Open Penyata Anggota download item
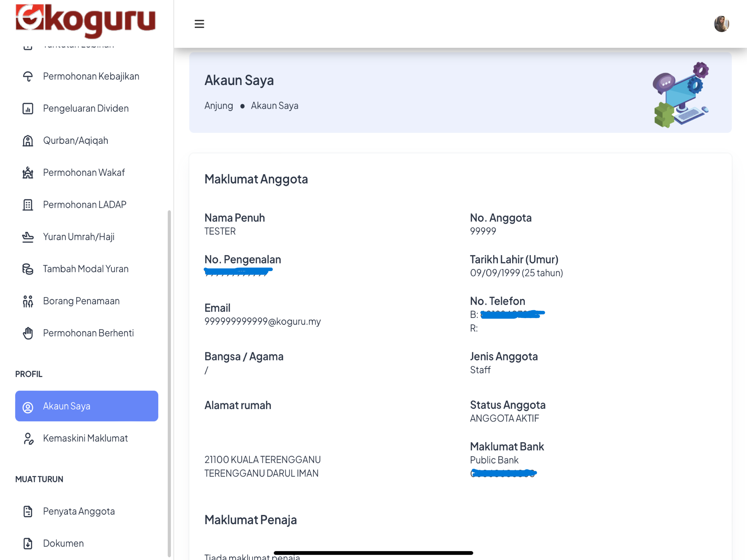This screenshot has height=560, width=747. 86,511
